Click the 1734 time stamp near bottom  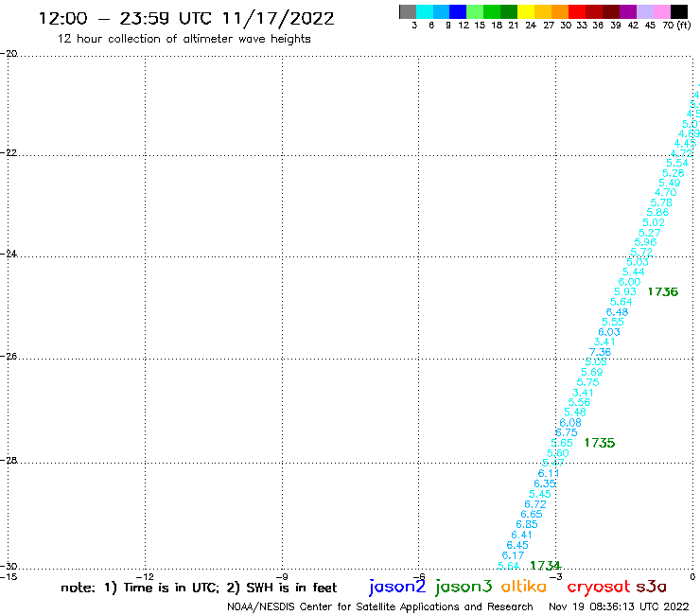pos(545,566)
